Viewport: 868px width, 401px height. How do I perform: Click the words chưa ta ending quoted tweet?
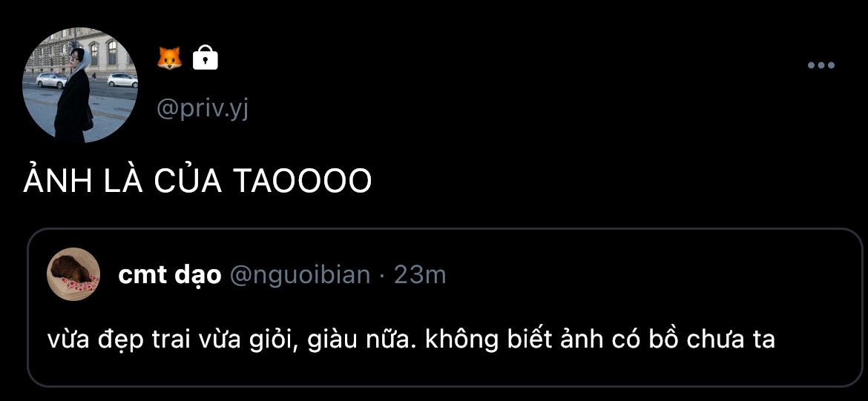pos(731,339)
